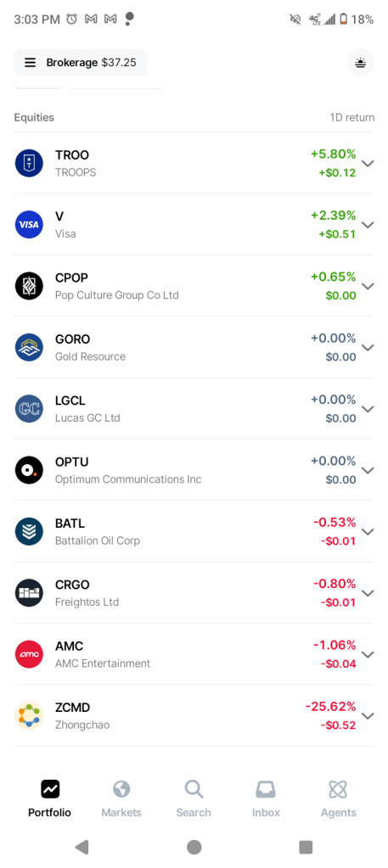Open the Freightos Ltd holding row
Image resolution: width=388 pixels, height=868 pixels.
[x=194, y=593]
